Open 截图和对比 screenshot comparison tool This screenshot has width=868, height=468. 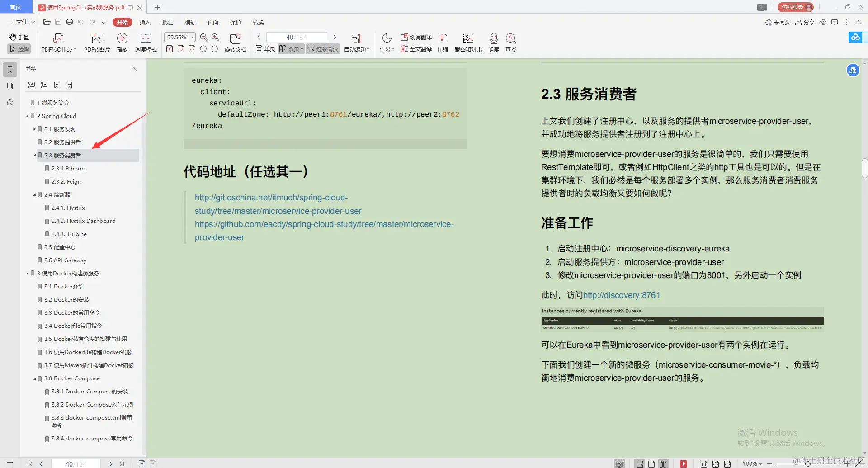point(468,42)
